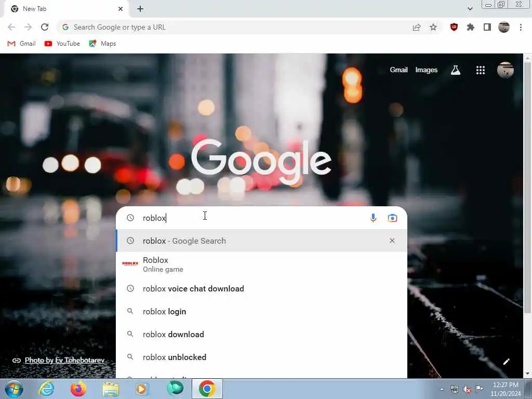
Task: Open Photo by Ev Tchebotarev link
Action: [x=64, y=361]
